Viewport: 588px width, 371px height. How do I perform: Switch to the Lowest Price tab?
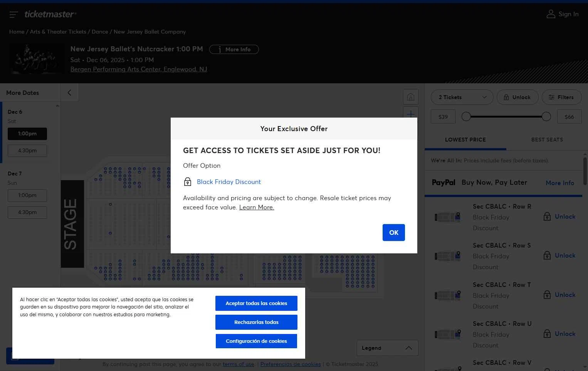point(465,140)
